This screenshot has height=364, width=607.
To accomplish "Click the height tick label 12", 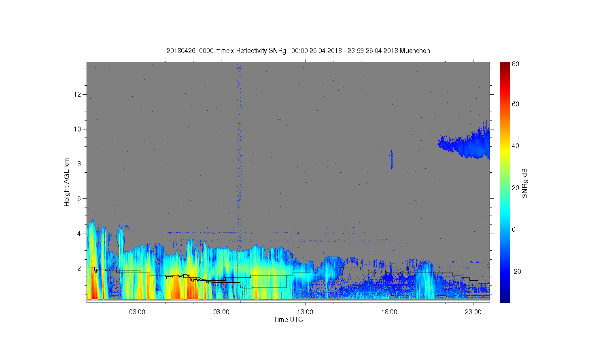I will (78, 94).
